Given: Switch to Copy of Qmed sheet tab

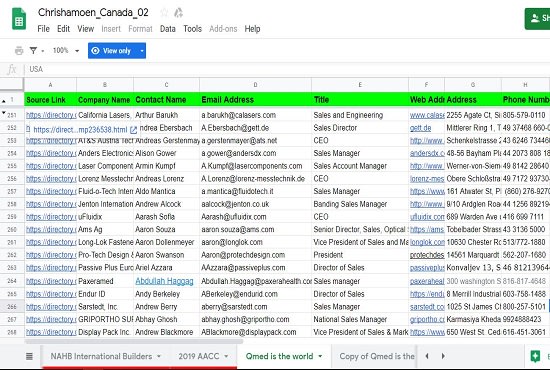Looking at the screenshot, I should 377,356.
